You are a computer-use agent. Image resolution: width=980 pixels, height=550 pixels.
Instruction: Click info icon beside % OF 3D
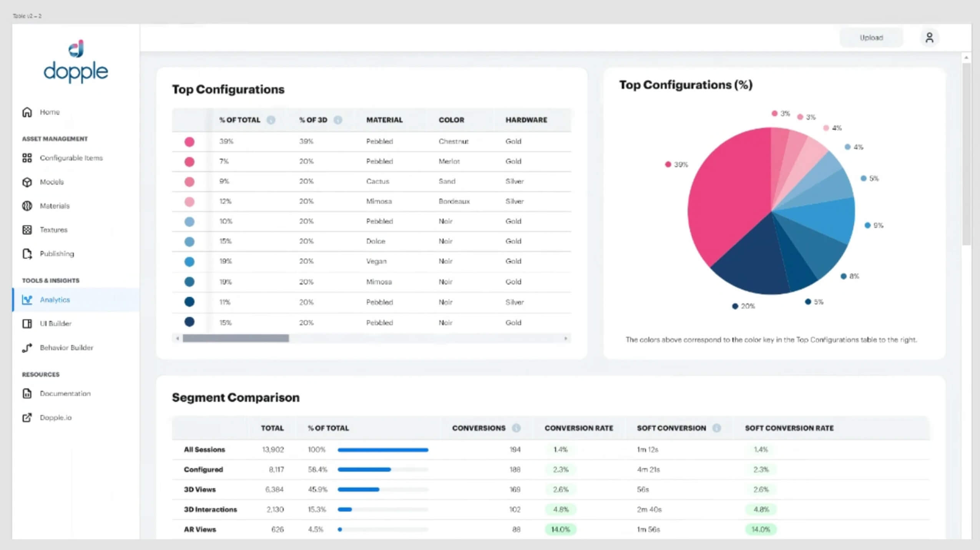coord(338,120)
